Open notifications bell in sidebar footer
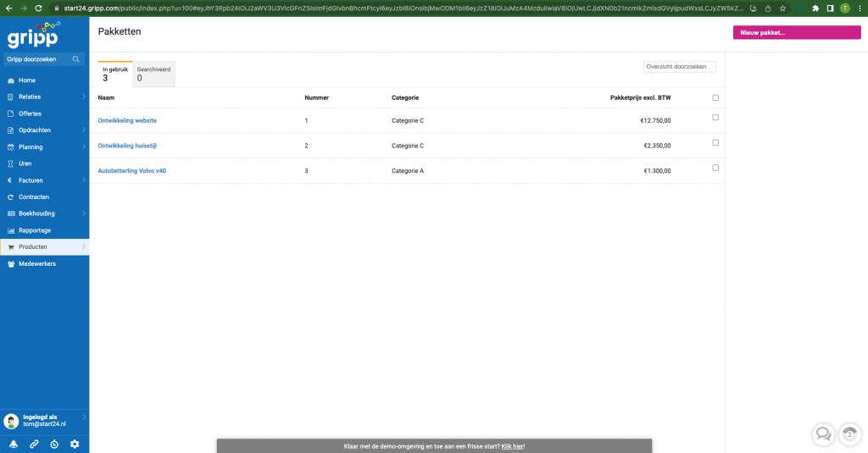868x453 pixels. click(13, 445)
